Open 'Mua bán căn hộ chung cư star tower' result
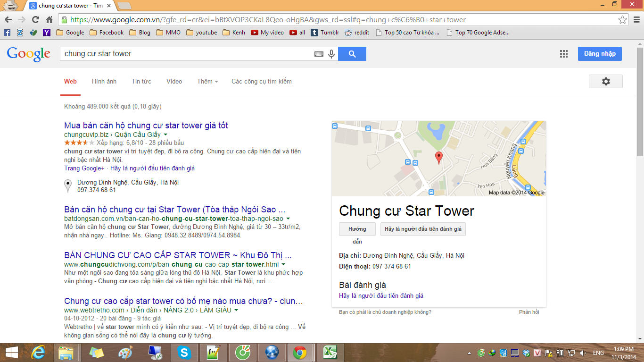 (x=146, y=126)
